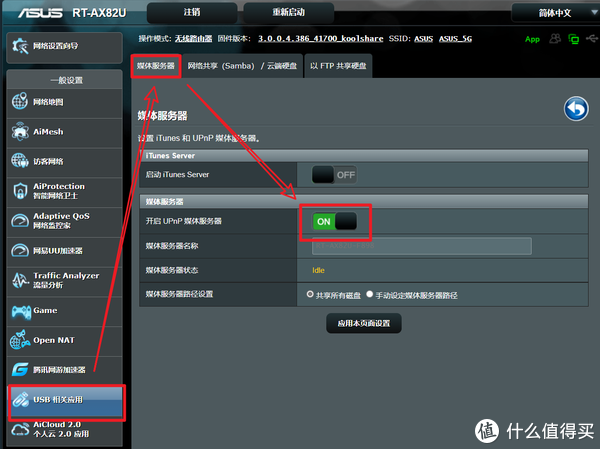Screen dimensions: 600x449
Task: Open the Network Map globe icon
Action: pyautogui.click(x=20, y=101)
